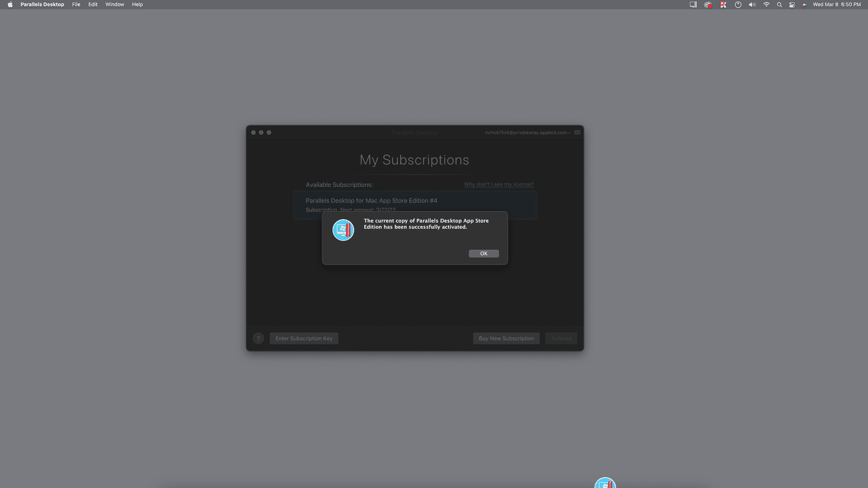This screenshot has width=868, height=488.
Task: Open the Wi-Fi status menu
Action: [x=766, y=5]
